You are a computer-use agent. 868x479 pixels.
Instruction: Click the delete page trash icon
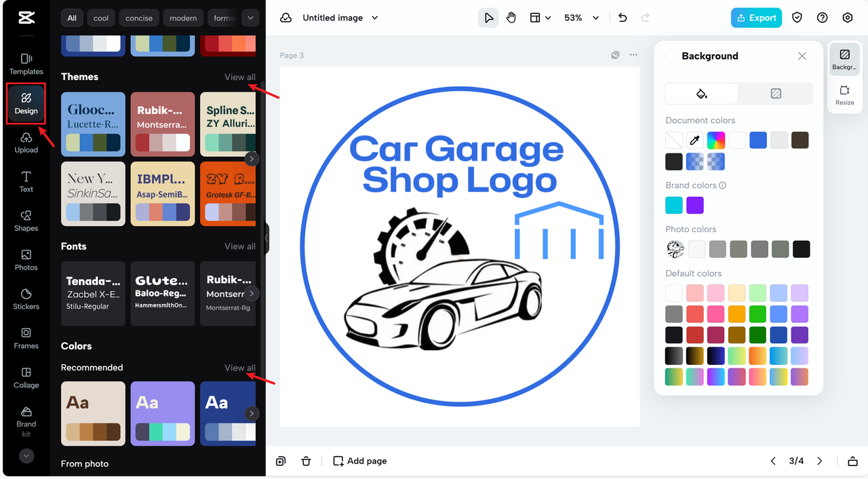click(306, 461)
